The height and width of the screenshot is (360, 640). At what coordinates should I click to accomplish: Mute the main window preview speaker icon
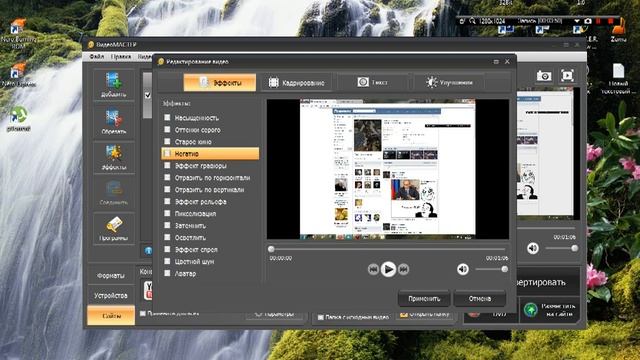coord(533,248)
